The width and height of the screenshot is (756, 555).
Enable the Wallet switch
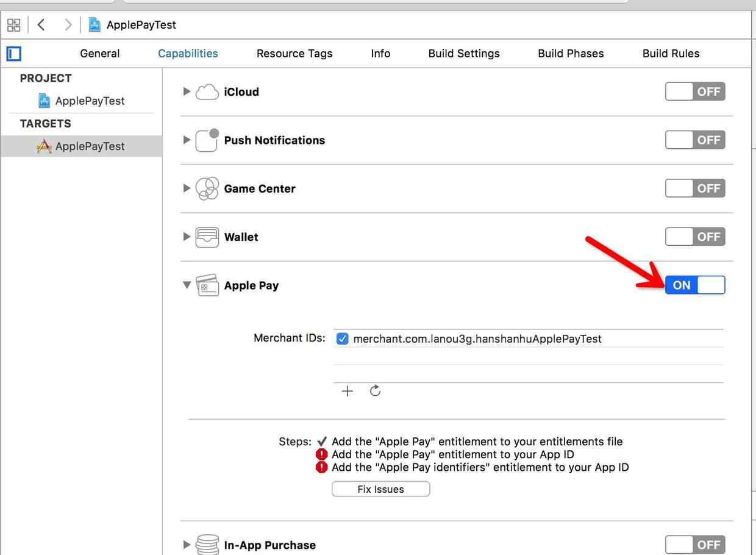[695, 237]
